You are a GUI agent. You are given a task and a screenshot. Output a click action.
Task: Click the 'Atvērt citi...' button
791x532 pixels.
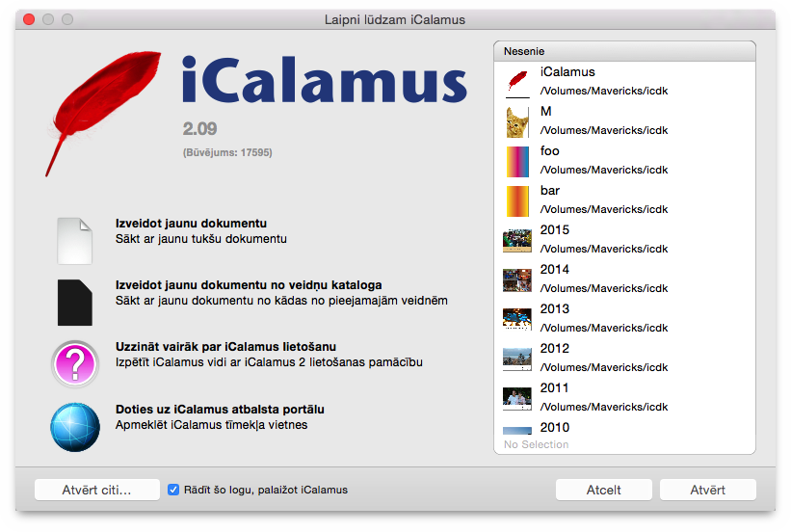pyautogui.click(x=97, y=490)
